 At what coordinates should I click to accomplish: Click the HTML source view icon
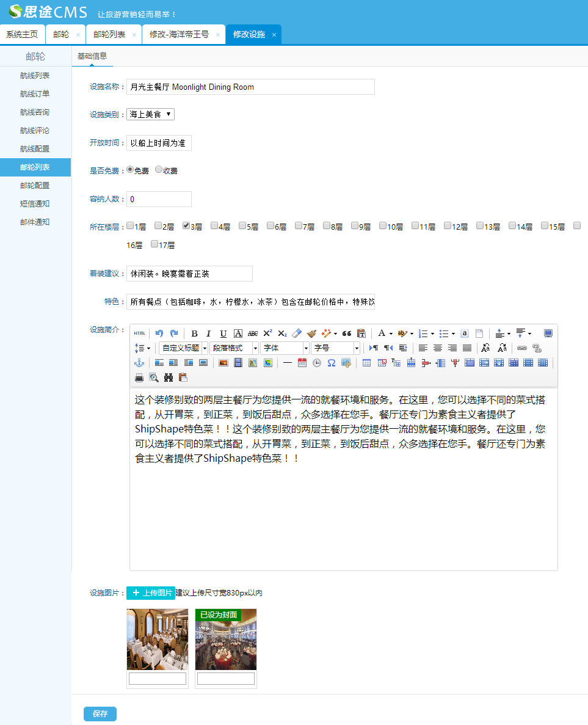140,333
